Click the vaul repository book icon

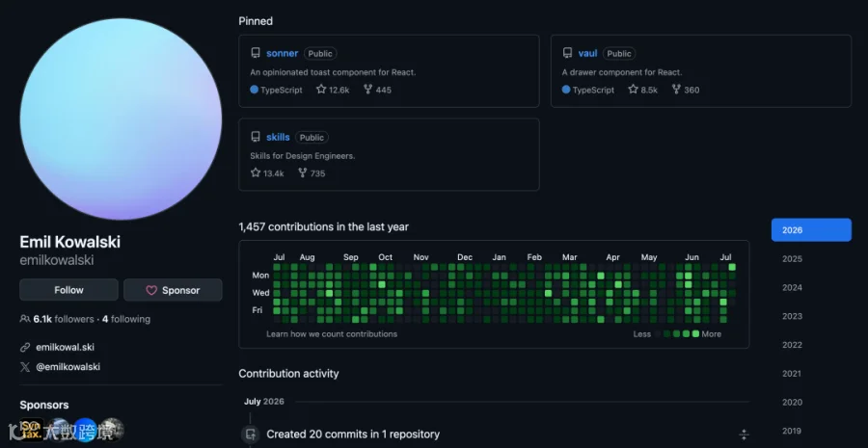(x=567, y=54)
